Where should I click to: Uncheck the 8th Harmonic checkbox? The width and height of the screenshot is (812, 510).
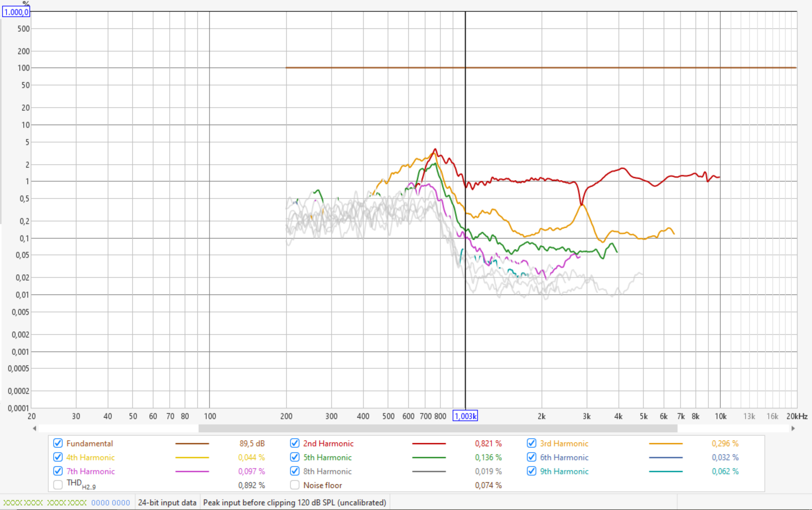295,471
